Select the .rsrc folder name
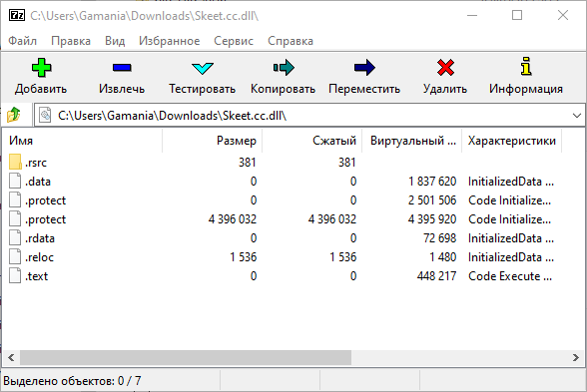 point(36,163)
